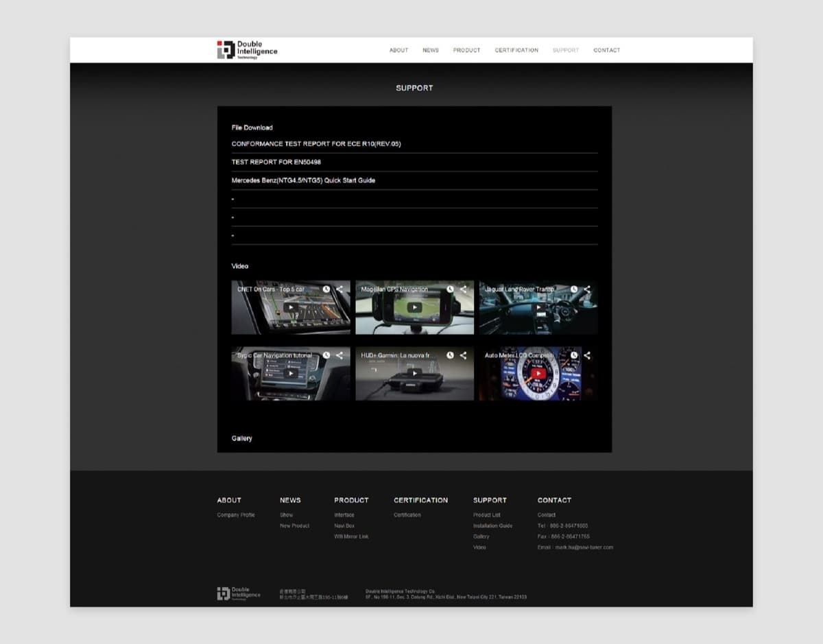Click Watch Later on Jaguar Land Rover video
This screenshot has height=644, width=823.
click(574, 289)
